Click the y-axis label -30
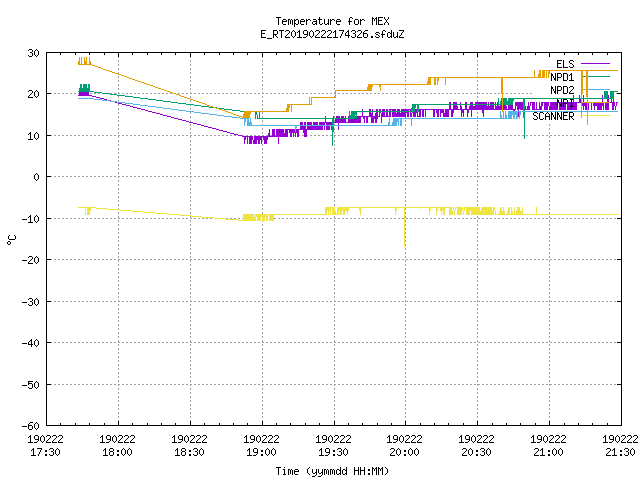This screenshot has height=480, width=640. pos(31,302)
